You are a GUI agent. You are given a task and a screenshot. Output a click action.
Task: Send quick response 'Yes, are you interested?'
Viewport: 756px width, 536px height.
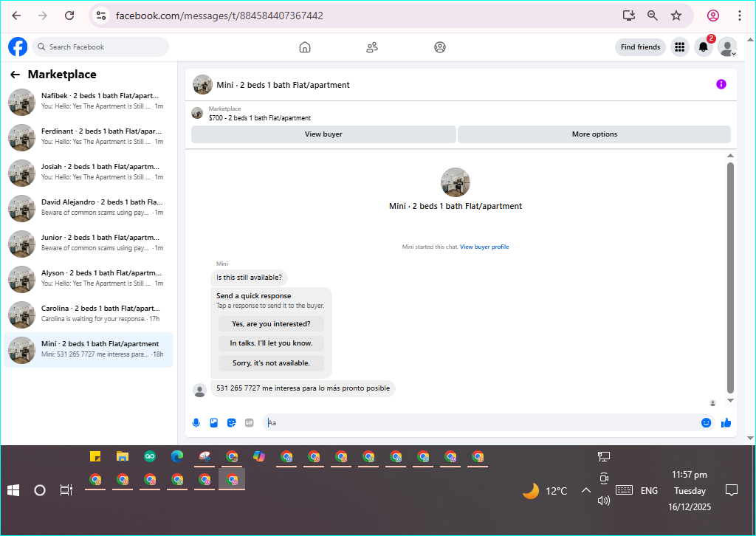[271, 324]
